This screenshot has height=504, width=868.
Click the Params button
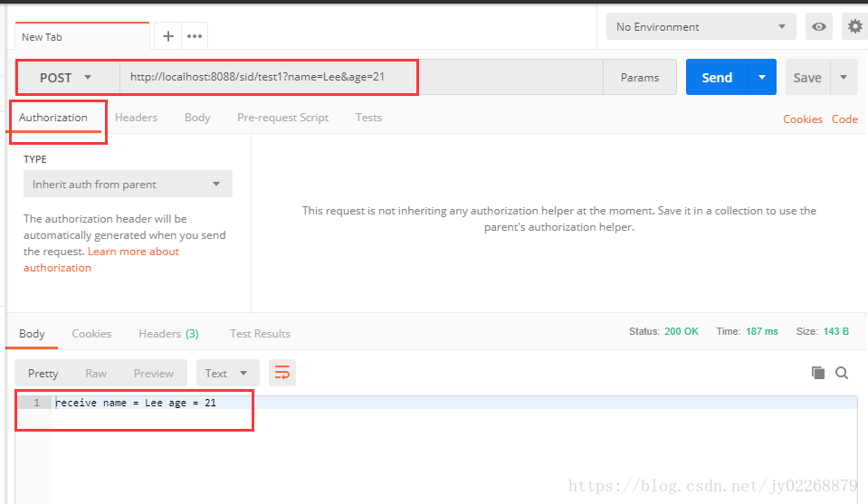(639, 78)
